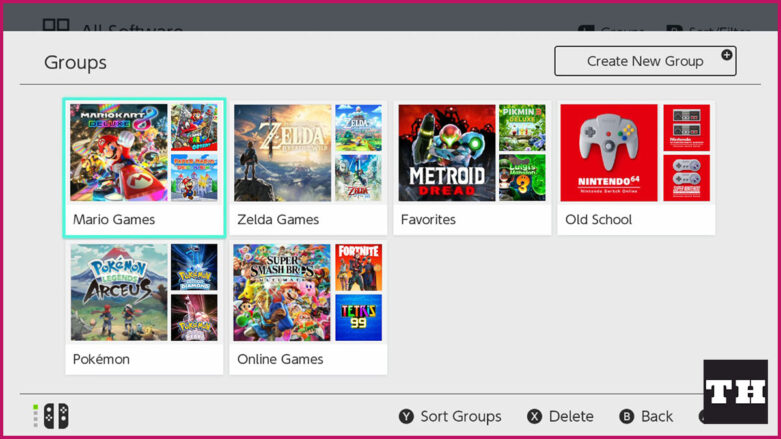Select Super Smash Bros Ultimate thumbnail

pos(282,293)
